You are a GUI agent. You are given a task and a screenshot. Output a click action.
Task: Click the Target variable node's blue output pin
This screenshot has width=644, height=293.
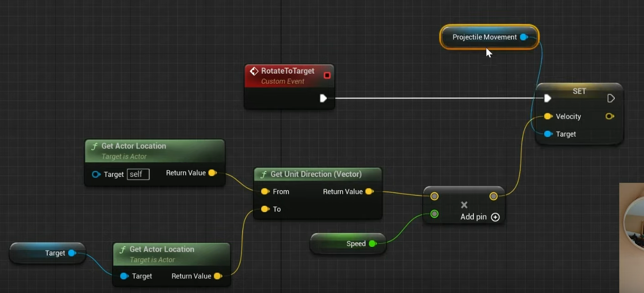(x=72, y=253)
